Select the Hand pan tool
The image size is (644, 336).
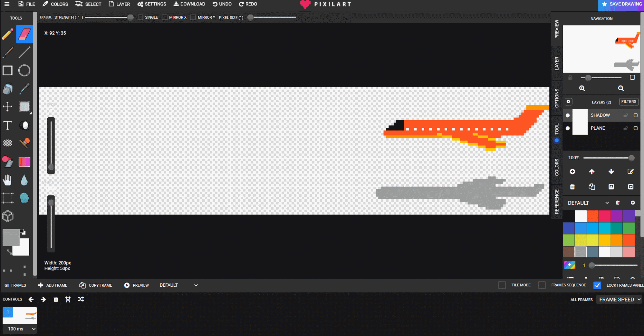click(8, 180)
